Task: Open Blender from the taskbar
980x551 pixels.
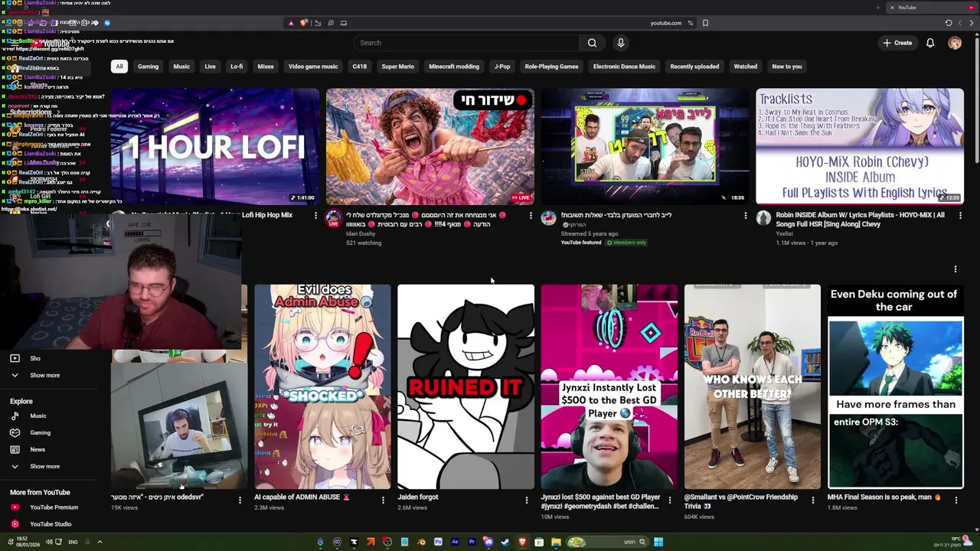Action: pos(421,542)
